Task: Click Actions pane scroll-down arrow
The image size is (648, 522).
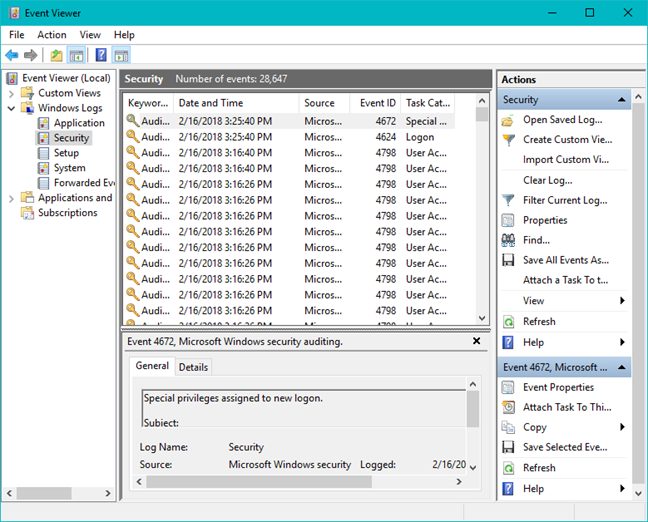Action: [638, 493]
